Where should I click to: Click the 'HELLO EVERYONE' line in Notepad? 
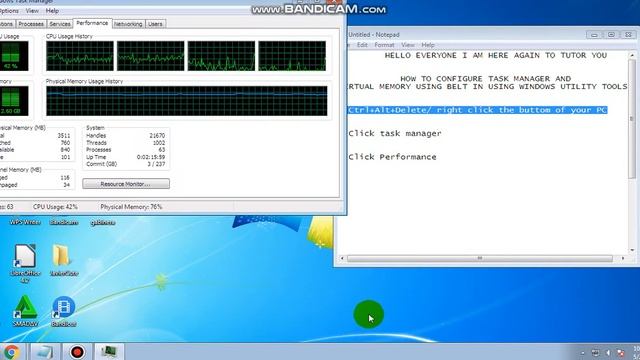[x=496, y=56]
